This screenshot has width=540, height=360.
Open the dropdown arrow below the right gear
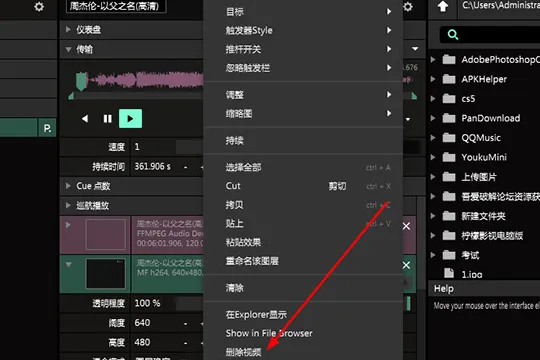[x=415, y=49]
